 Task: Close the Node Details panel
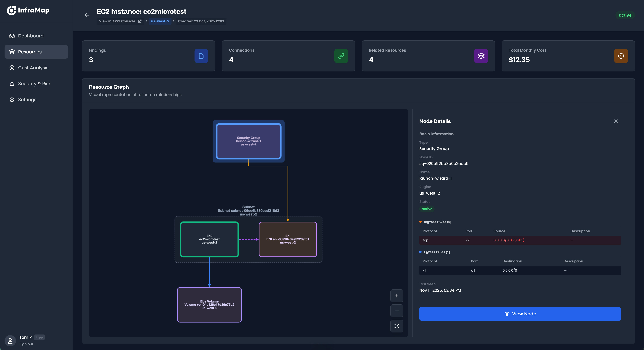point(616,121)
